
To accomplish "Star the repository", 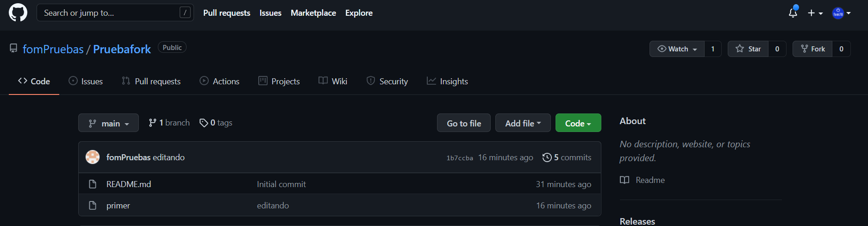I will [748, 49].
